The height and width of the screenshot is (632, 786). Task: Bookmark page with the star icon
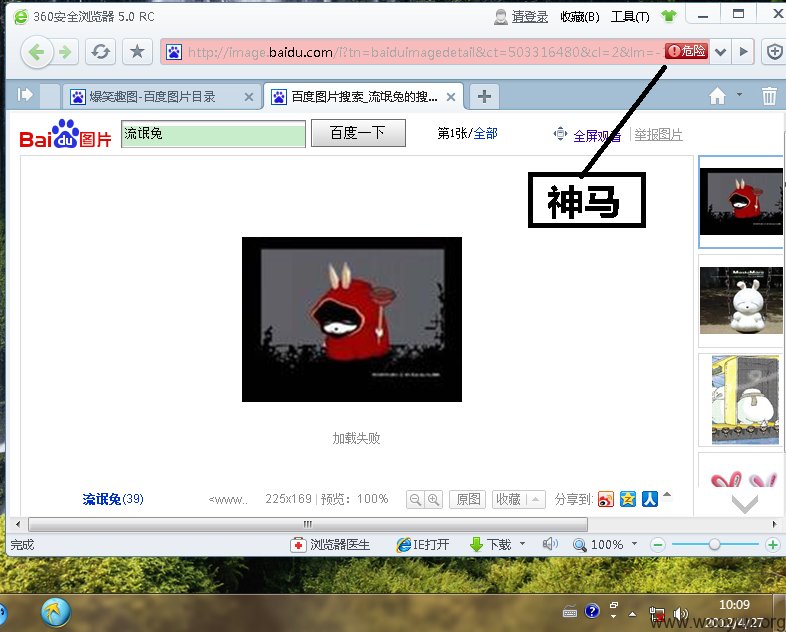[x=137, y=52]
